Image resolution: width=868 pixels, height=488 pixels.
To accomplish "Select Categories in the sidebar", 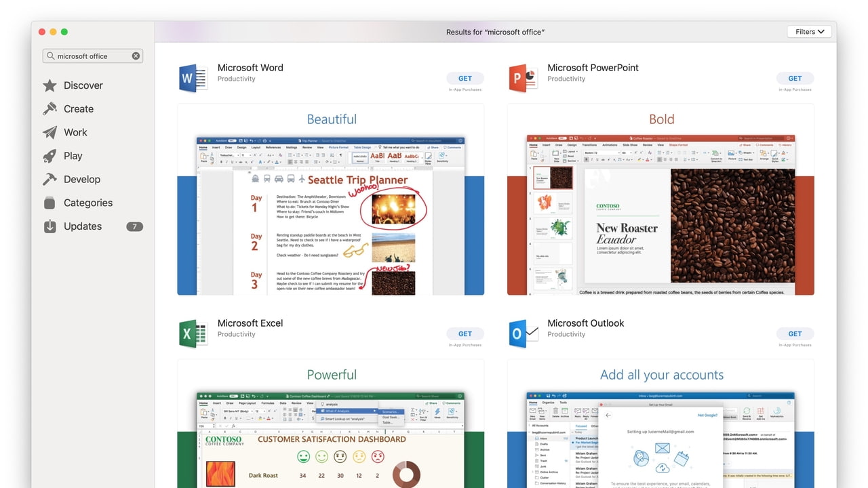I will pyautogui.click(x=88, y=203).
